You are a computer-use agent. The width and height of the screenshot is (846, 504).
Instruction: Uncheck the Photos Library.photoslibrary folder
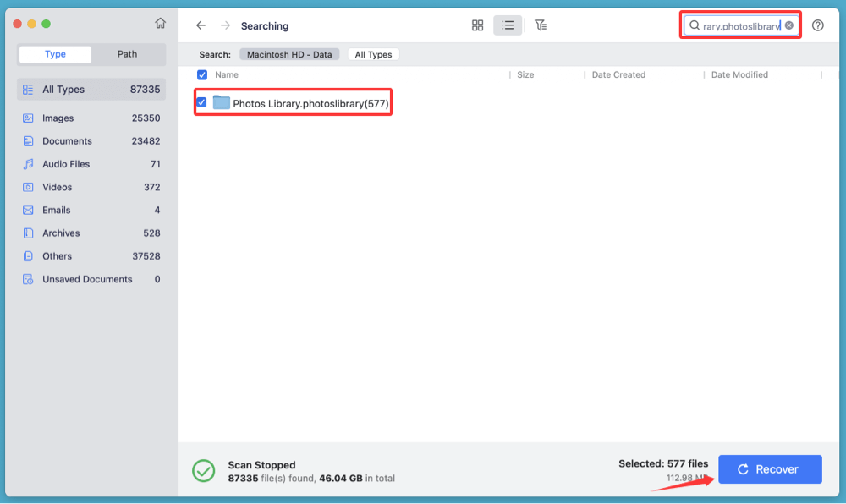click(x=201, y=101)
